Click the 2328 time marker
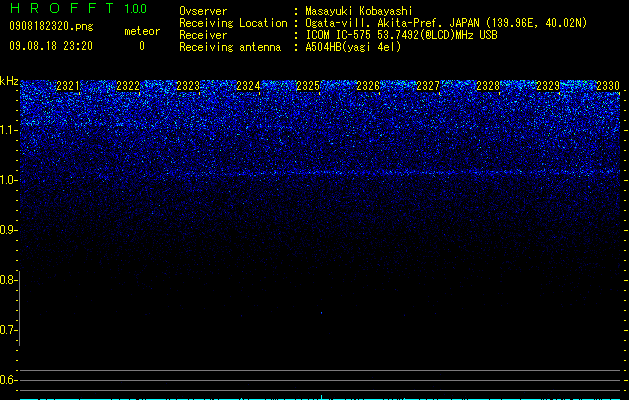Image resolution: width=629 pixels, height=400 pixels. 488,86
